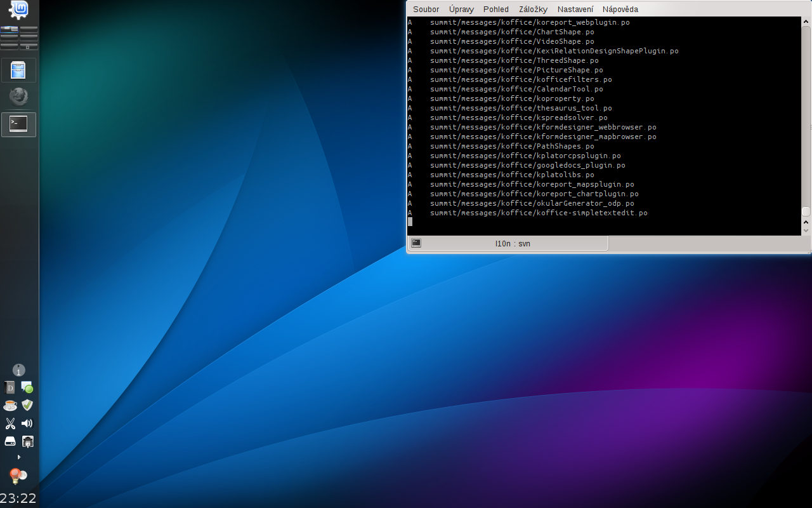The height and width of the screenshot is (508, 812).
Task: Open the Soubor menu
Action: click(x=426, y=10)
